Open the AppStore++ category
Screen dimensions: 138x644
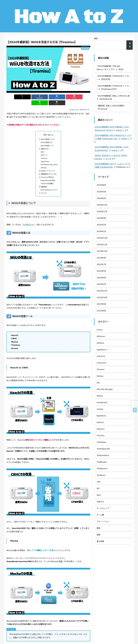coord(113,350)
